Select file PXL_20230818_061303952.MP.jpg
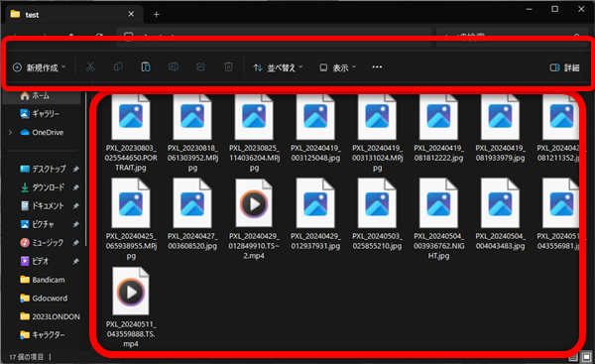Viewport: 595px width, 364px height. tap(192, 132)
